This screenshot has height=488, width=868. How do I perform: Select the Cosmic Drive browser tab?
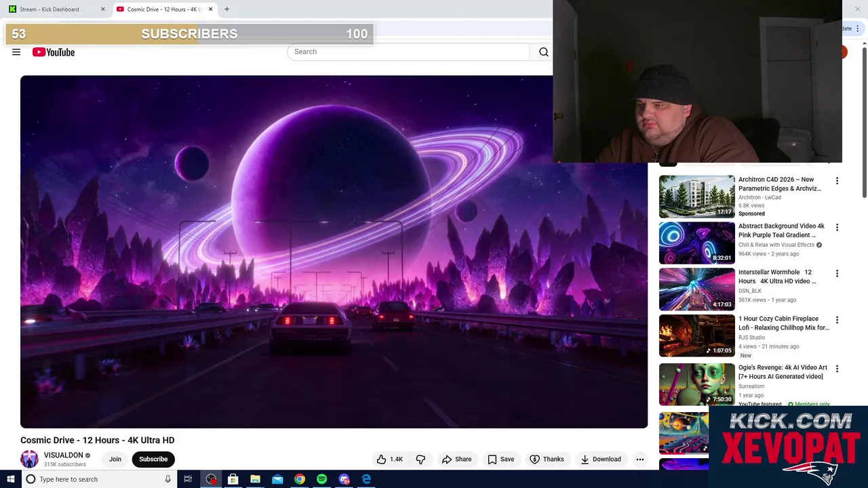coord(163,9)
